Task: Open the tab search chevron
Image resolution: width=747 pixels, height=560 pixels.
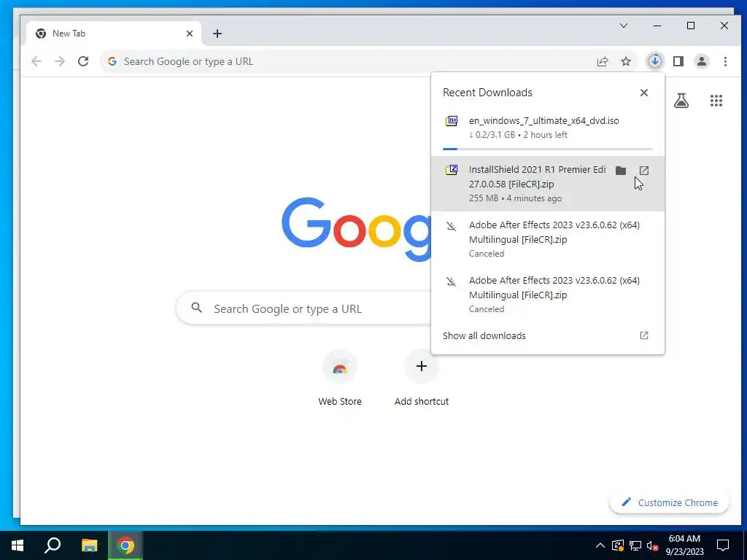Action: (x=623, y=26)
